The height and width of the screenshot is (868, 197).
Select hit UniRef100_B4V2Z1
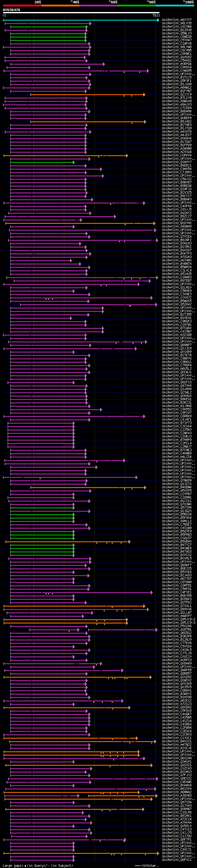(x=177, y=741)
